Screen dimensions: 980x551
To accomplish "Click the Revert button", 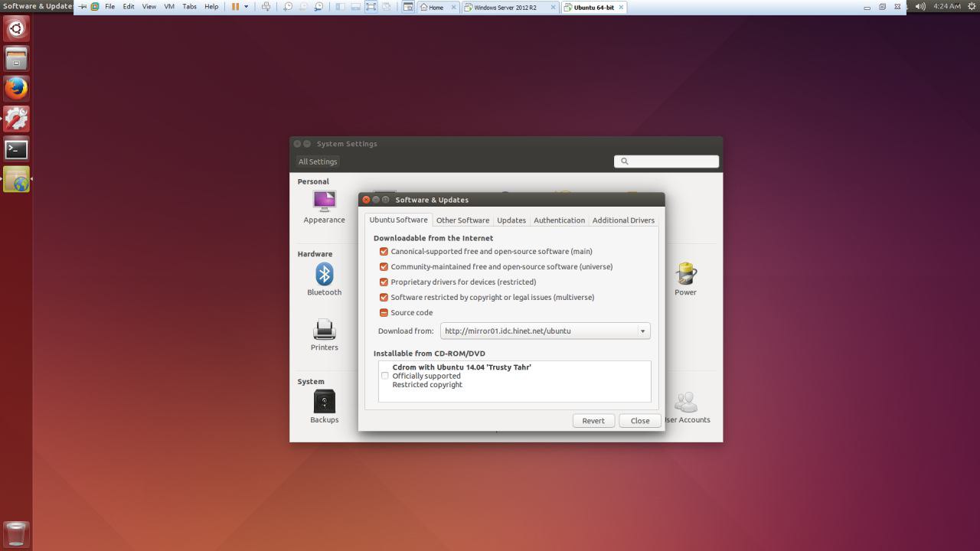I will pyautogui.click(x=593, y=420).
